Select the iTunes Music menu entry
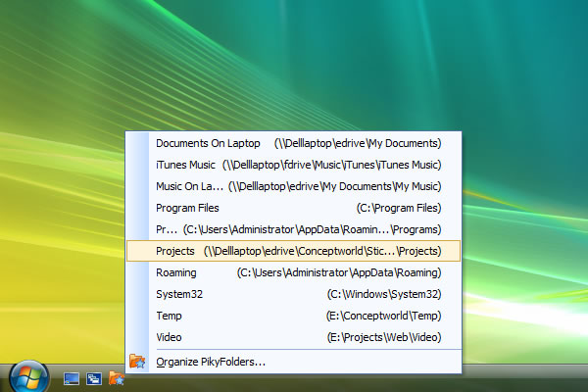This screenshot has height=392, width=588. (294, 165)
